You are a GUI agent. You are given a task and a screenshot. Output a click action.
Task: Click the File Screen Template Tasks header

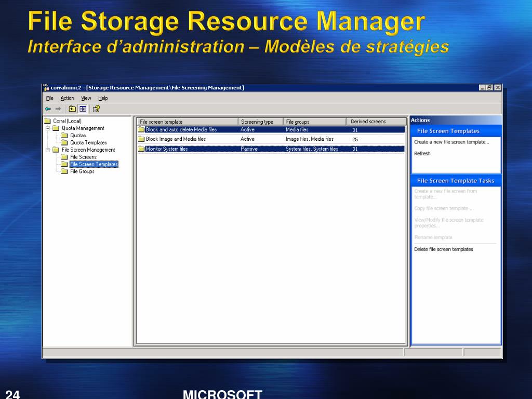(456, 181)
